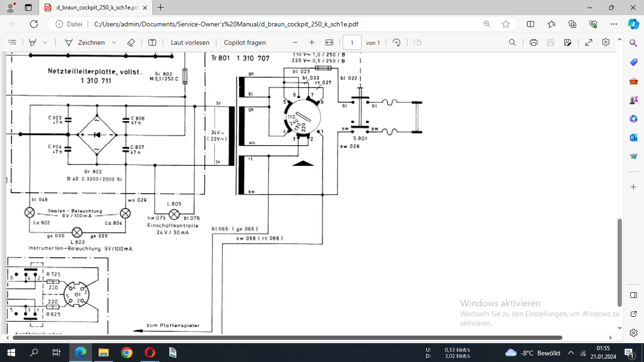The height and width of the screenshot is (362, 644).
Task: Switch to two-page view
Action: (x=417, y=42)
